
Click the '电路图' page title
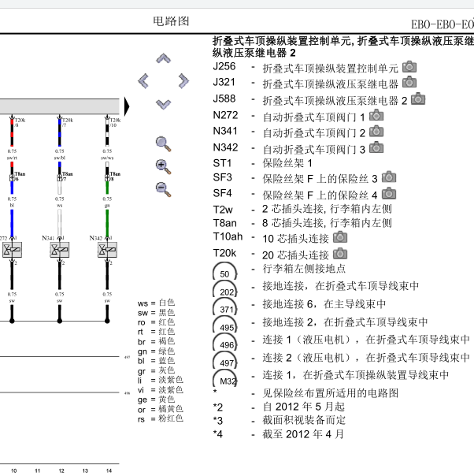[171, 21]
